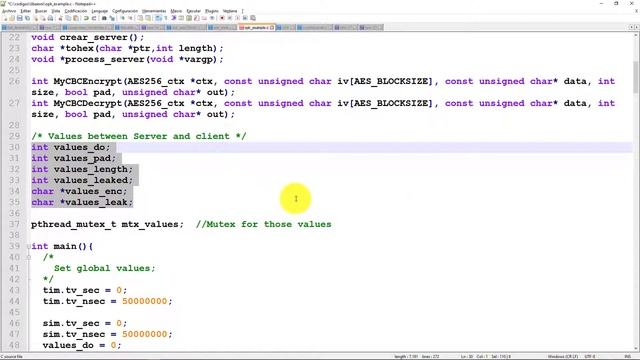Click on 'sim.tv_nsec = 50000000;' line
Image resolution: width=640 pixels, height=360 pixels.
pos(107,334)
